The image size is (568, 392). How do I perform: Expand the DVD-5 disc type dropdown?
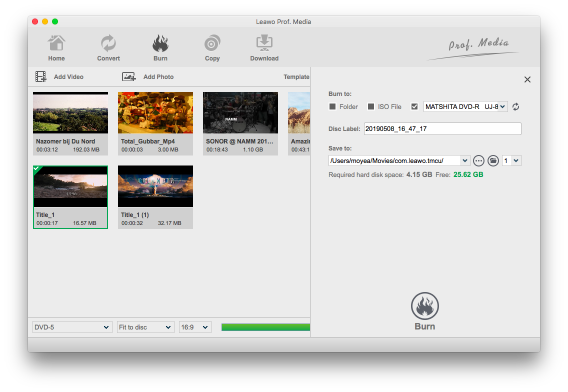pyautogui.click(x=72, y=327)
